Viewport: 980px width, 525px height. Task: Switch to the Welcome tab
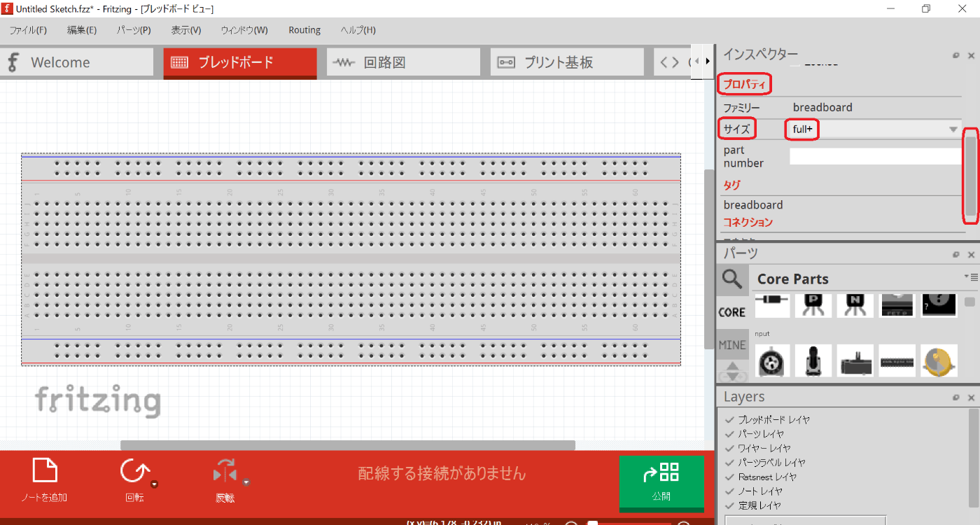pos(77,62)
